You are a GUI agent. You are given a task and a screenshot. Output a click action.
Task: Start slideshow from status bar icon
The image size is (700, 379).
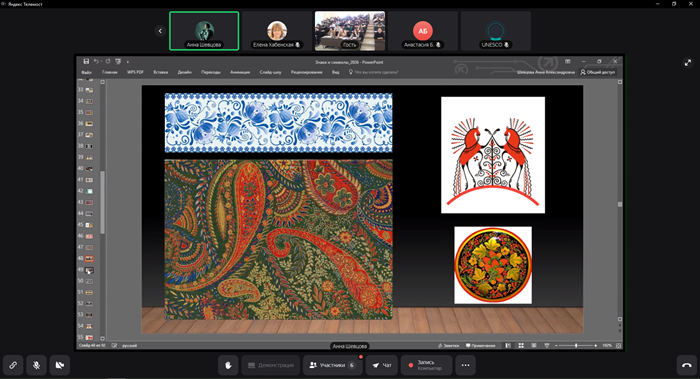tap(547, 346)
